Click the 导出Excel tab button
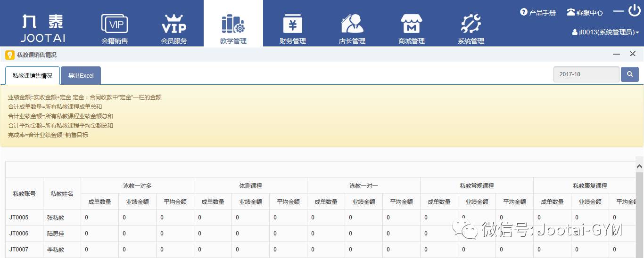 coord(81,75)
